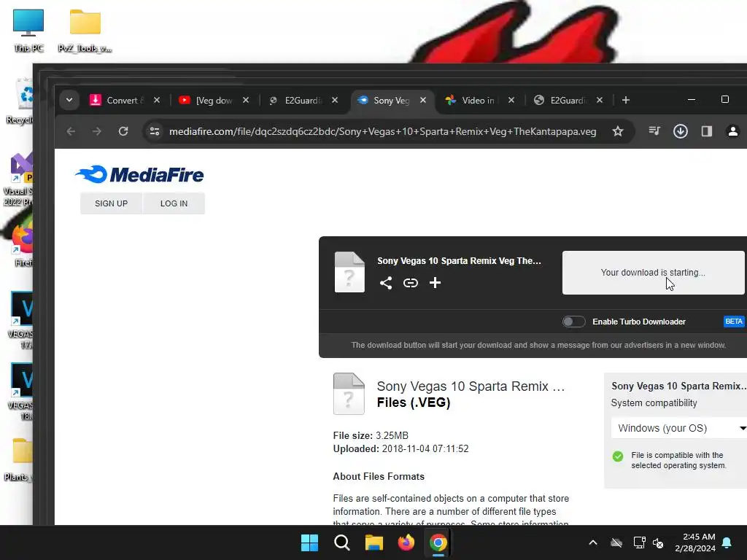Click the BETA badge
The width and height of the screenshot is (747, 560).
click(734, 322)
